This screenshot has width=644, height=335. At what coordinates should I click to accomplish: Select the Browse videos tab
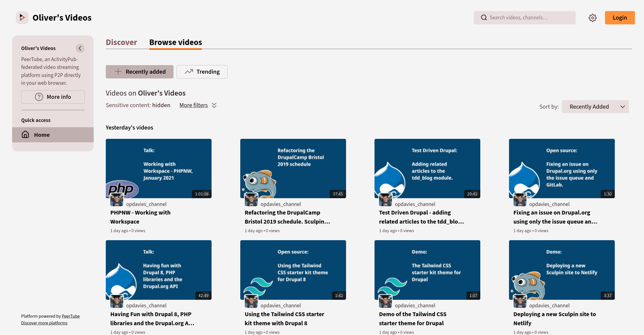pyautogui.click(x=176, y=42)
